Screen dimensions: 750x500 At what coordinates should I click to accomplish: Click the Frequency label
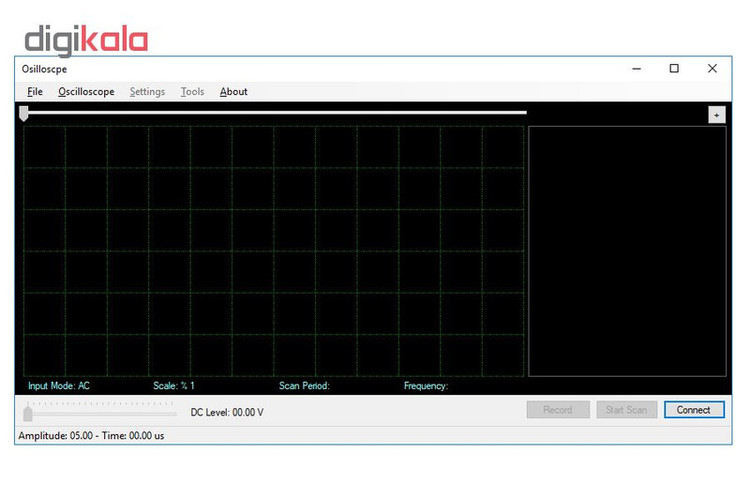pos(426,386)
